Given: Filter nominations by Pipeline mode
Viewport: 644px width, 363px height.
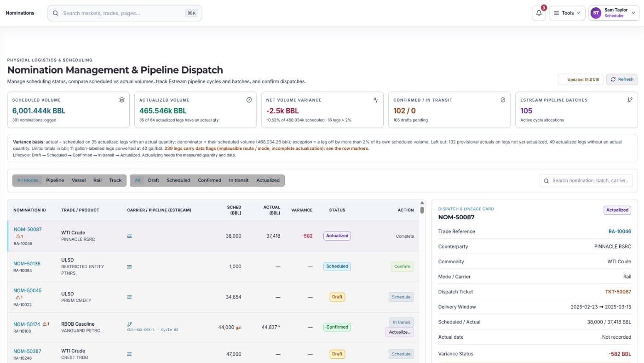Looking at the screenshot, I should [55, 181].
